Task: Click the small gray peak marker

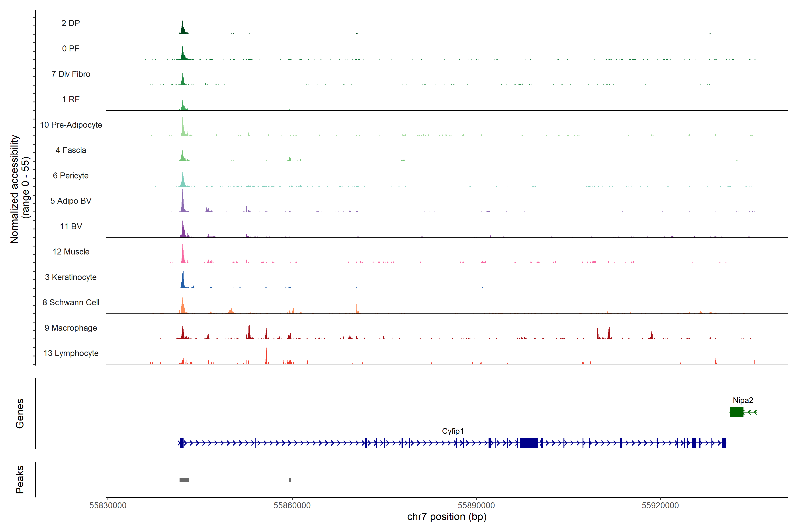Action: click(290, 480)
